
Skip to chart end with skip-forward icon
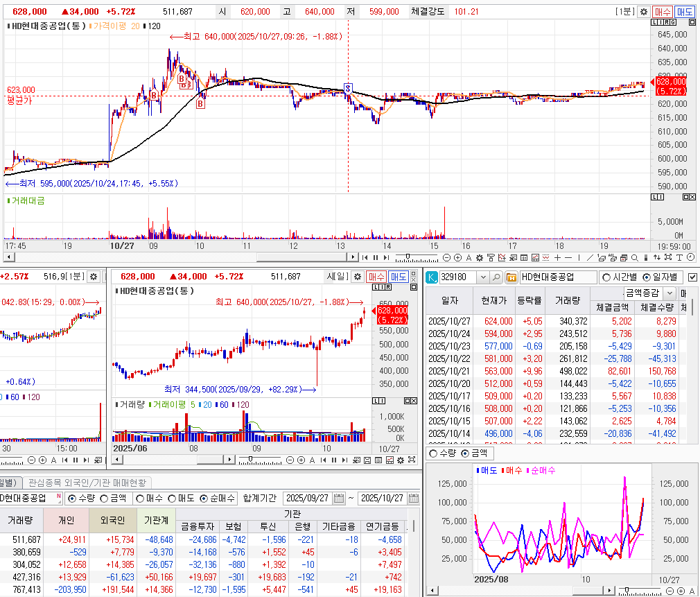coord(386,258)
